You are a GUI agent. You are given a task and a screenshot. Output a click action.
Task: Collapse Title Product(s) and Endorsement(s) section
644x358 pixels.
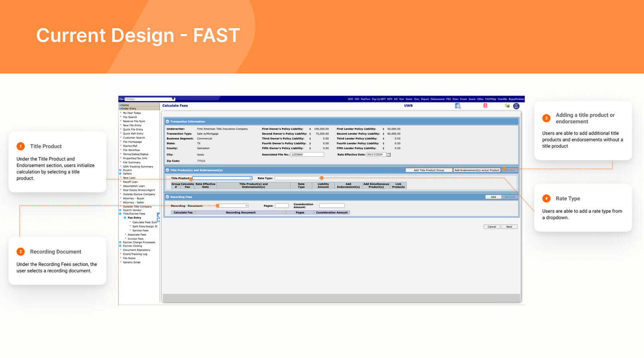point(168,170)
